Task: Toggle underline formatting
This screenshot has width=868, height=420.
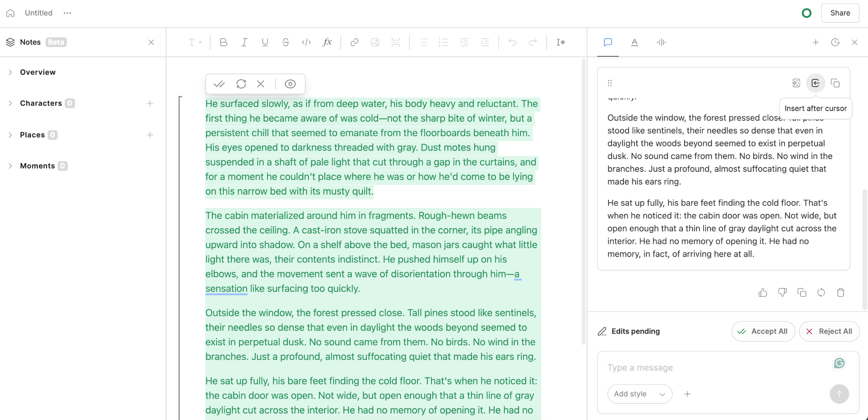Action: pos(265,42)
